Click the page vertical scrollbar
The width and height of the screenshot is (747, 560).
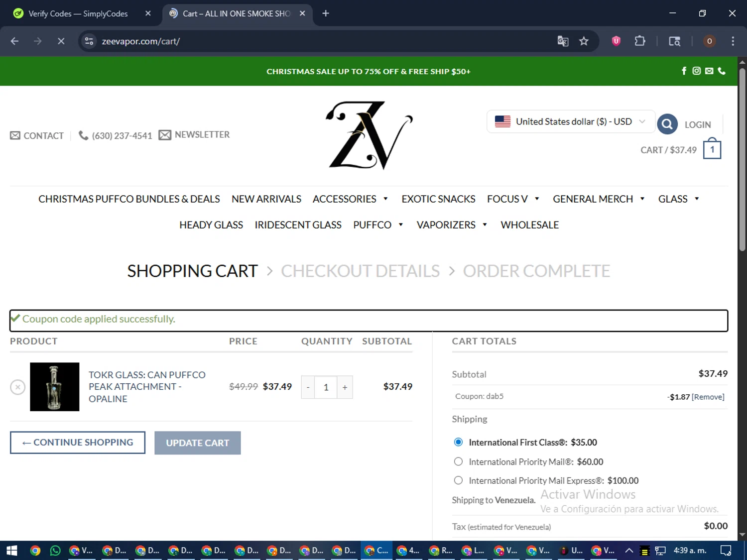[x=742, y=159]
